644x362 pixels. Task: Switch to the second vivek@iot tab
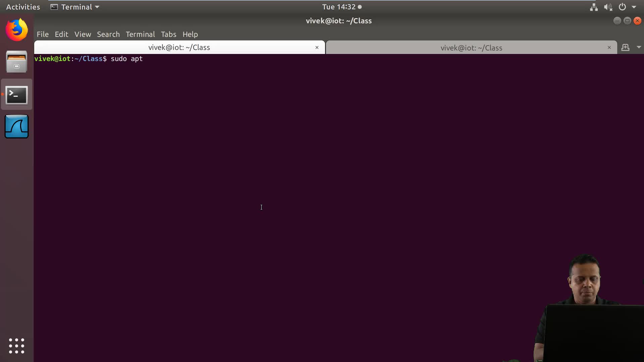coord(471,48)
